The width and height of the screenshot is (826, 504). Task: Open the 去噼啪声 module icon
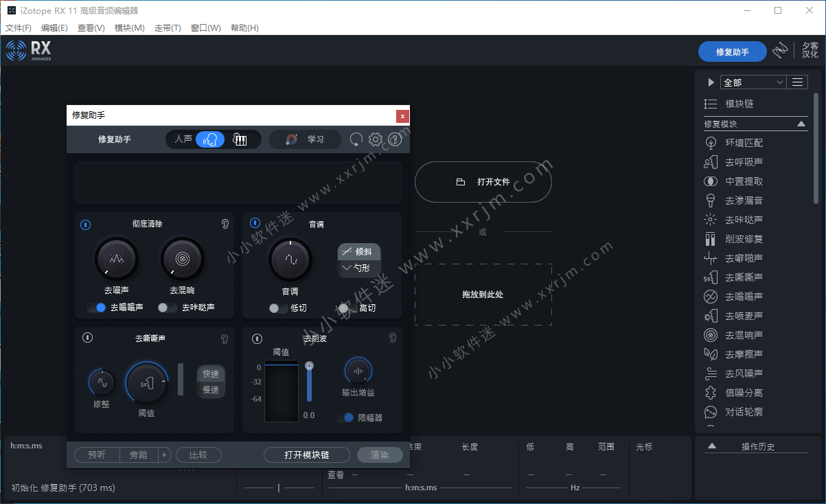point(711,258)
